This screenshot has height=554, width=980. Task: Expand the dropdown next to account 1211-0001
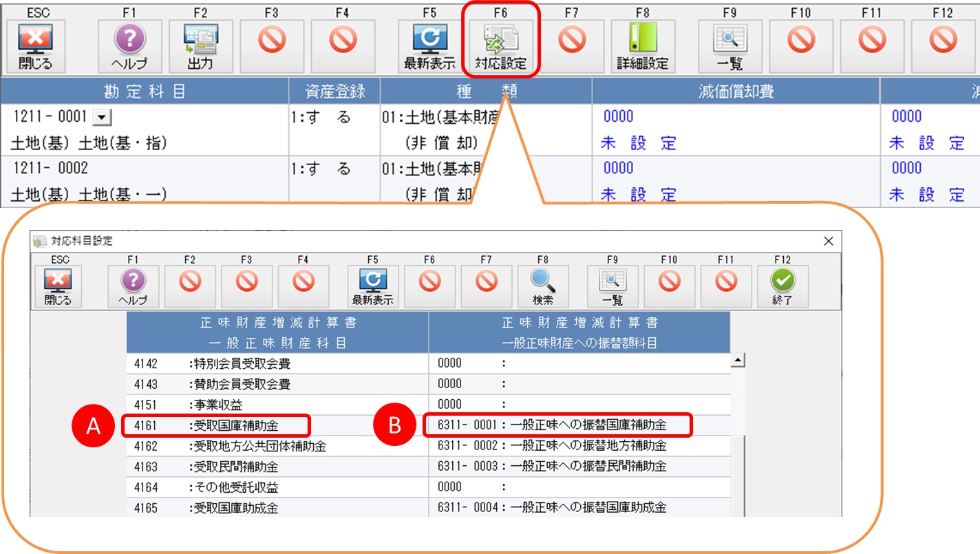(101, 118)
